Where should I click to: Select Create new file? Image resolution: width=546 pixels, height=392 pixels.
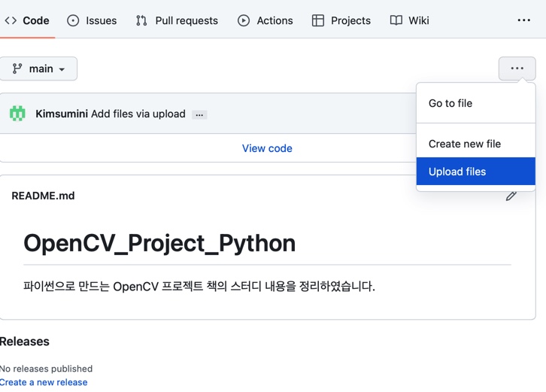click(475, 144)
